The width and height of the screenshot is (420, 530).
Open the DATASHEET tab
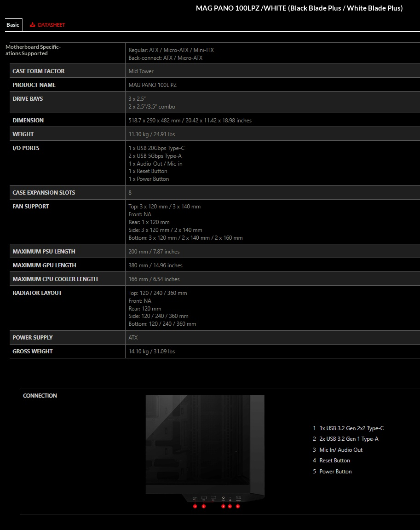point(47,25)
